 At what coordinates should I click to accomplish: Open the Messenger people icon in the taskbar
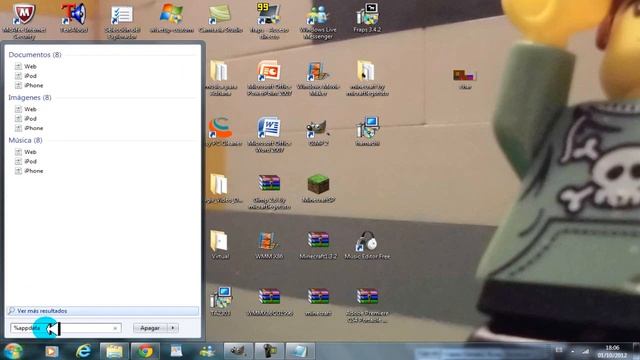[x=207, y=351]
